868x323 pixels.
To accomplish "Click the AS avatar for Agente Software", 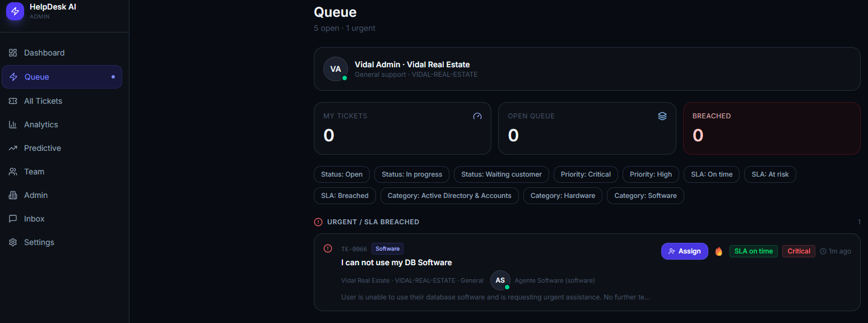I will [500, 280].
